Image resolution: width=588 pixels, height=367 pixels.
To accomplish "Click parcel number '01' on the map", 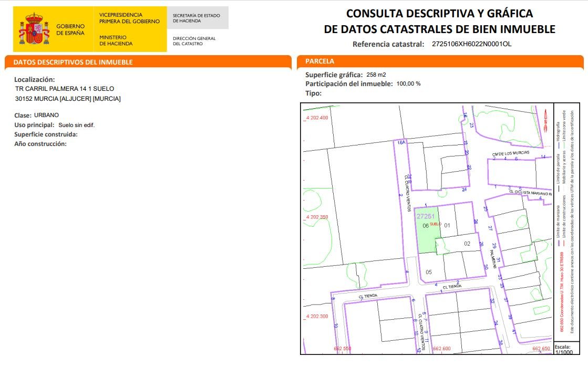I will point(447,225).
